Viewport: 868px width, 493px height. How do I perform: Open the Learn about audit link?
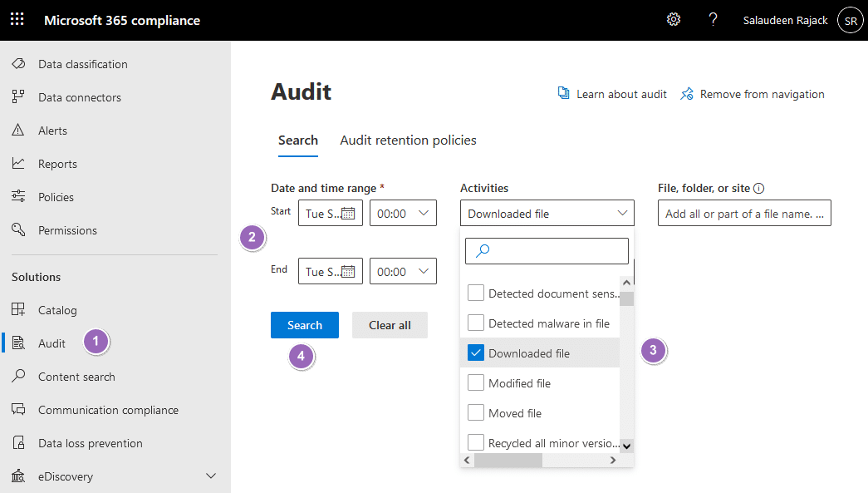tap(621, 93)
